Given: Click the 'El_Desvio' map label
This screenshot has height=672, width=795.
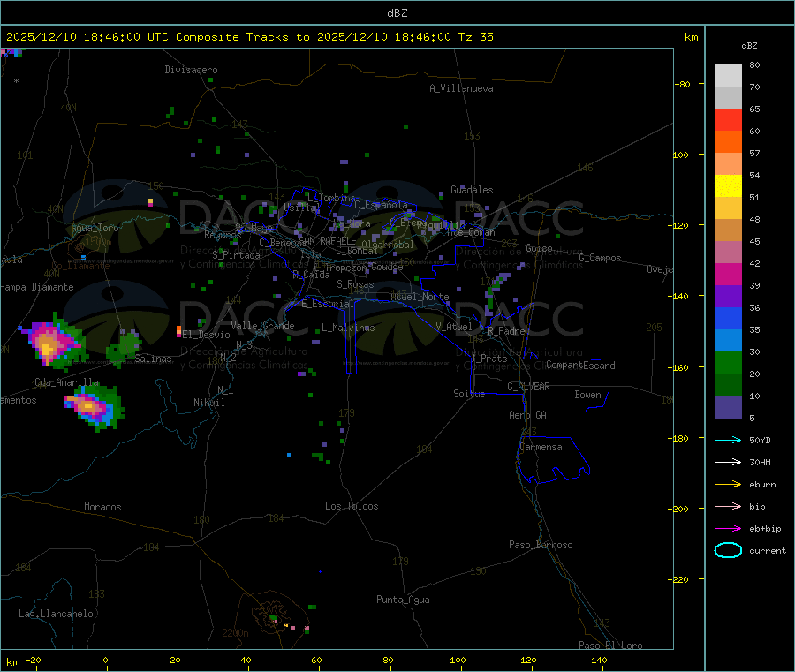Looking at the screenshot, I should pyautogui.click(x=206, y=335).
